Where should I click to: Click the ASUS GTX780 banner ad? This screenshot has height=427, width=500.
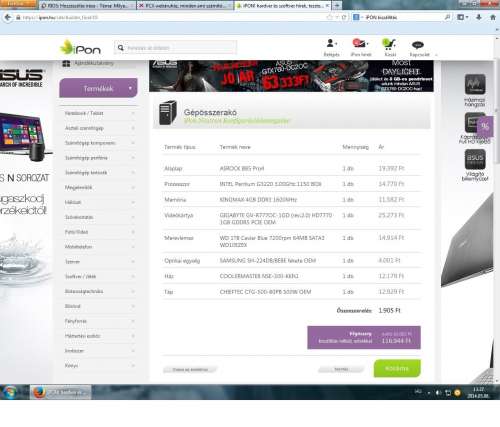pyautogui.click(x=291, y=76)
